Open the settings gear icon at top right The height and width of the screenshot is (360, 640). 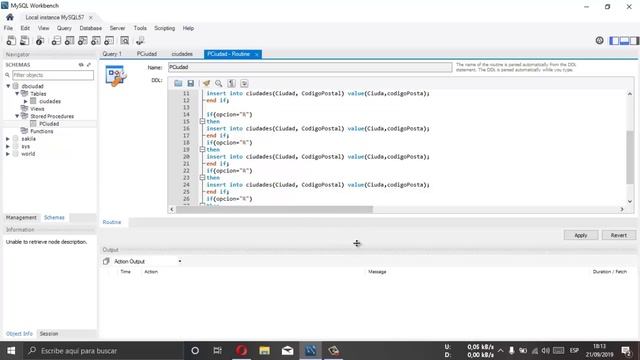coord(599,40)
